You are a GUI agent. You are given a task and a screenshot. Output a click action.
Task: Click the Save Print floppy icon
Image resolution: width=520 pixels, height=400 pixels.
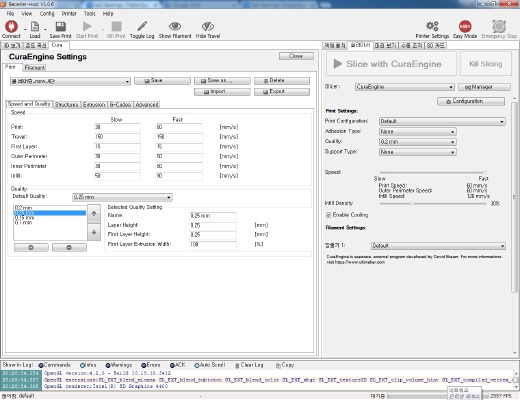pyautogui.click(x=60, y=26)
